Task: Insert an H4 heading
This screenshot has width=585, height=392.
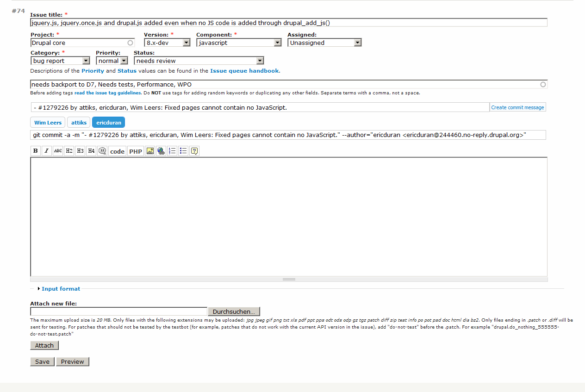Action: (91, 151)
